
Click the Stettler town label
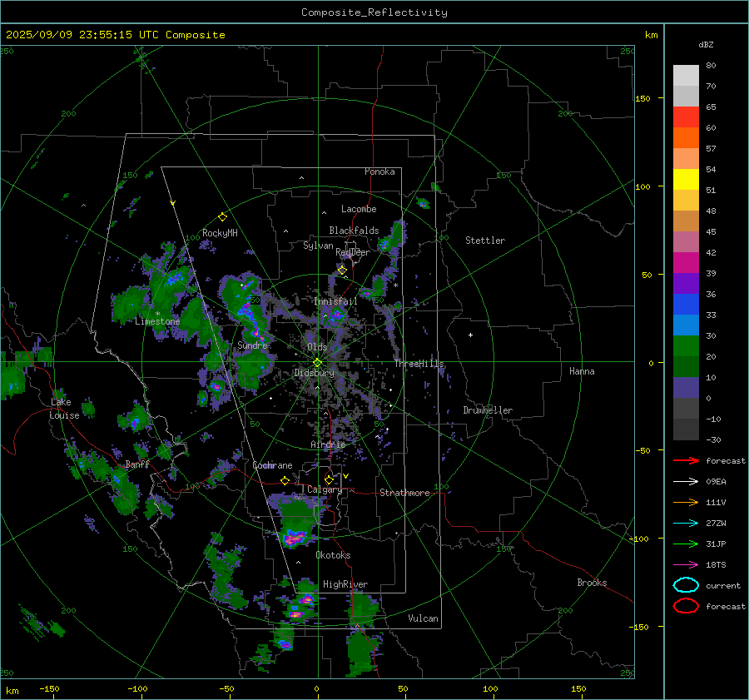tap(485, 241)
